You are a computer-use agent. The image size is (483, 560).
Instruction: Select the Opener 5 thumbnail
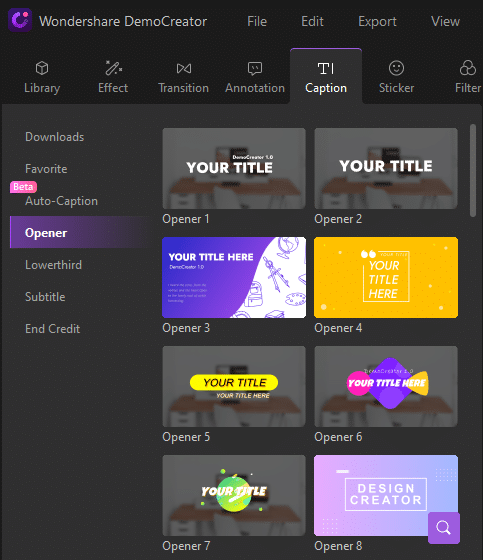click(x=234, y=386)
